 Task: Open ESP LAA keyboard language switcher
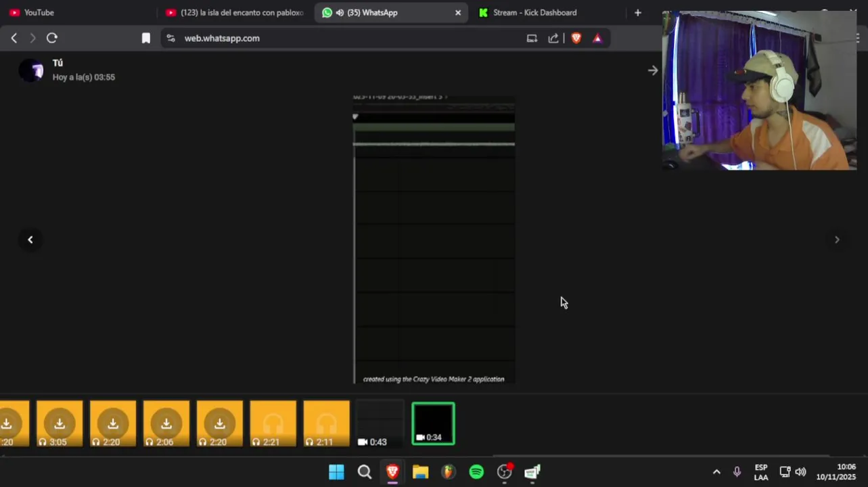(x=761, y=472)
